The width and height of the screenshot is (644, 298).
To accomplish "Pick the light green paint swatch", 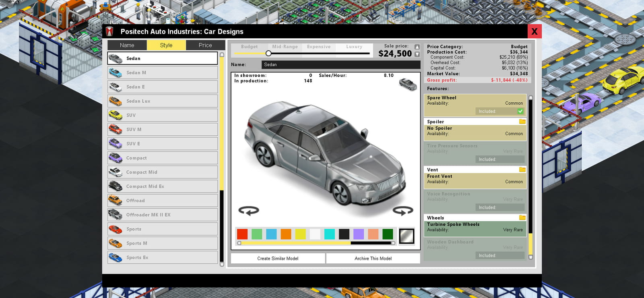I will pos(257,234).
